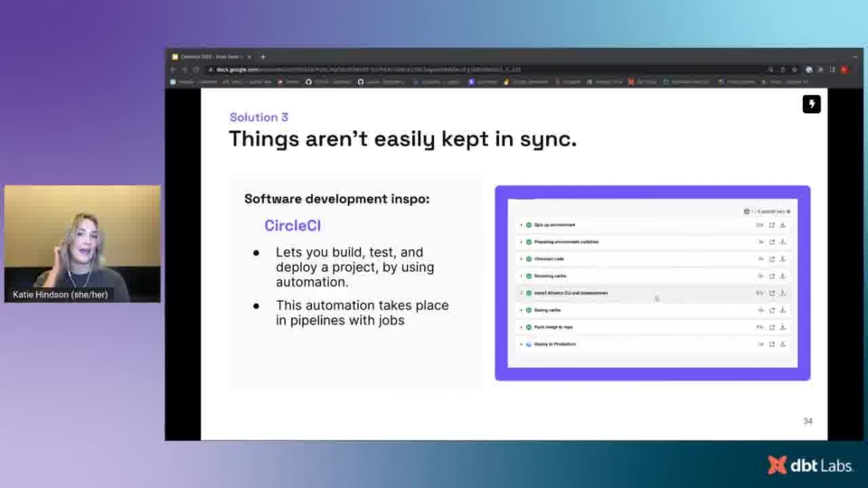Click the share icon in the address bar

(783, 70)
